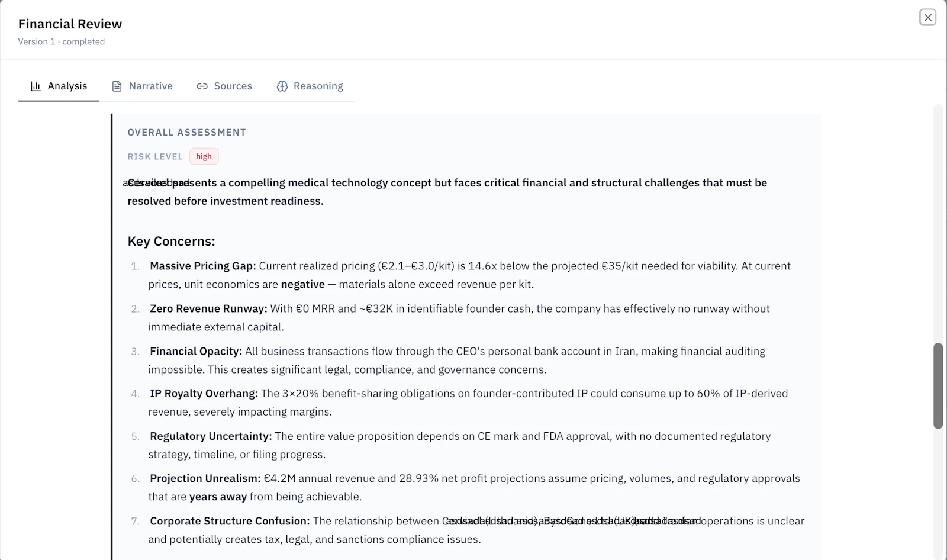Close the Financial Review dialog
947x560 pixels.
[x=927, y=18]
